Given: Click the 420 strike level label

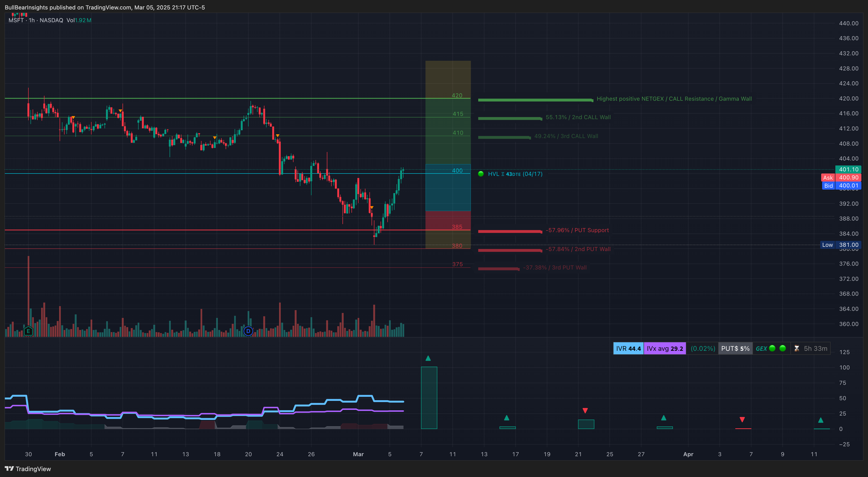Looking at the screenshot, I should pyautogui.click(x=457, y=95).
